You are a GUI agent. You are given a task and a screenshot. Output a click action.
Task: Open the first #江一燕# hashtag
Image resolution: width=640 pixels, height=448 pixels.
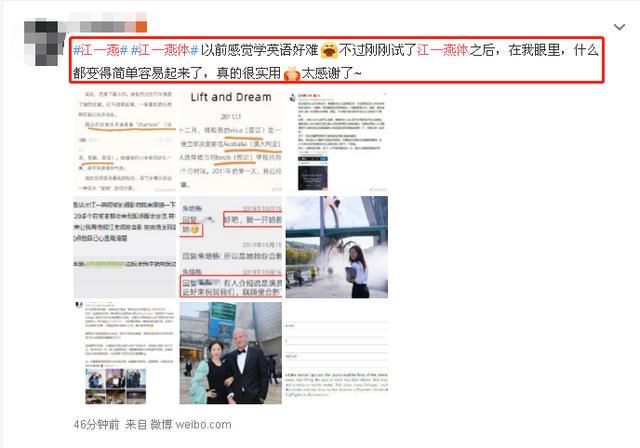pyautogui.click(x=100, y=50)
